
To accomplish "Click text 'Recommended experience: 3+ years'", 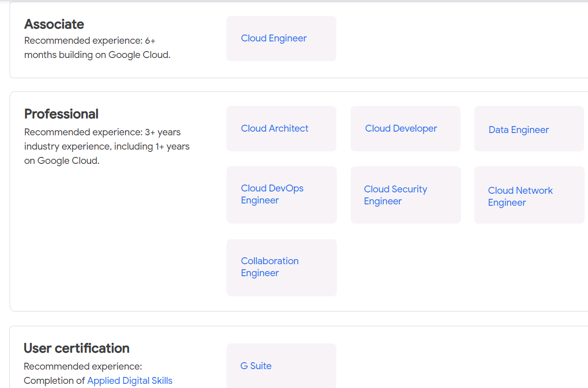I will tap(102, 132).
